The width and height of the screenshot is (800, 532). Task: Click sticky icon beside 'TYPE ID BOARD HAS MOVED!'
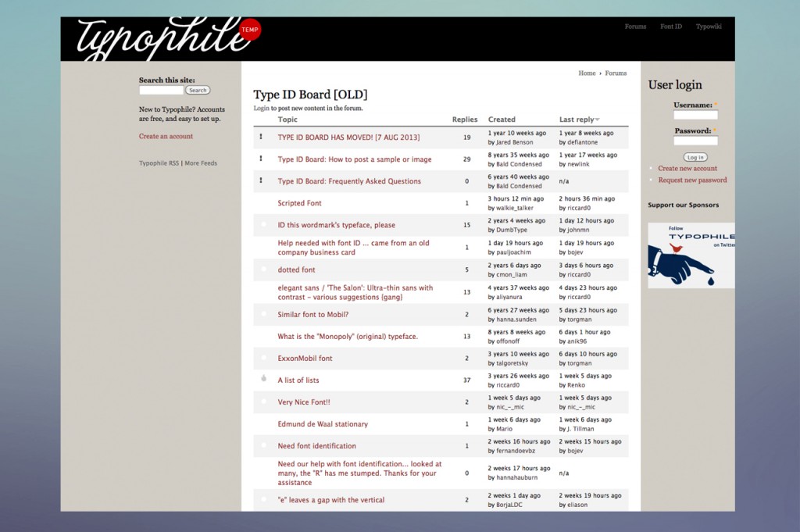coord(261,137)
